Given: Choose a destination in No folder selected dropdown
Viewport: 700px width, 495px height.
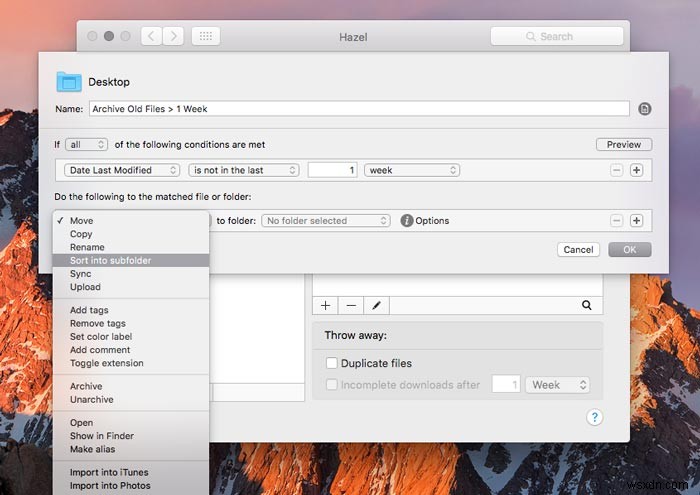Looking at the screenshot, I should coord(326,220).
